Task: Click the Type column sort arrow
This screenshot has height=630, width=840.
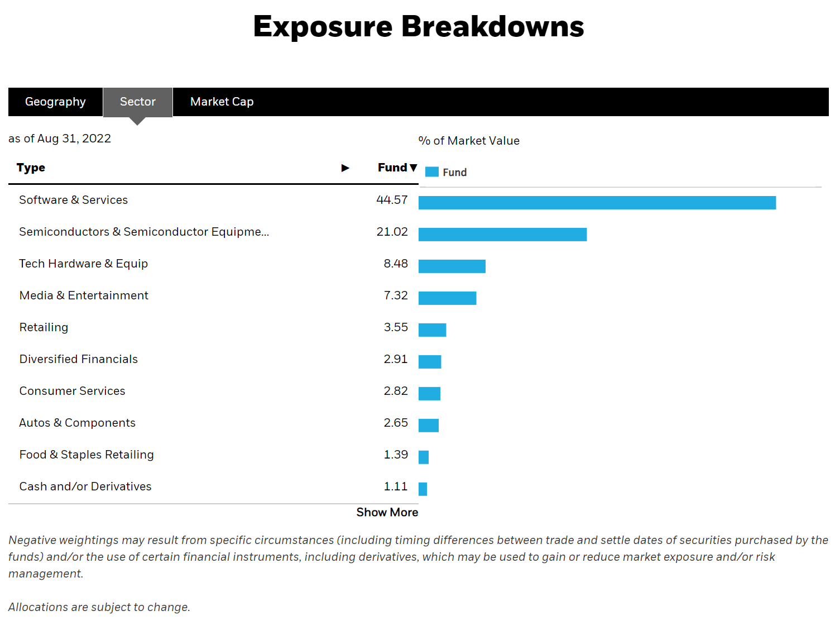Action: pyautogui.click(x=345, y=168)
